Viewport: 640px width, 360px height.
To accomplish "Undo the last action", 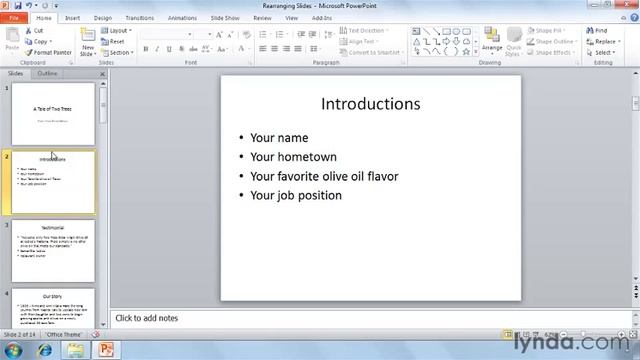I will click(29, 6).
